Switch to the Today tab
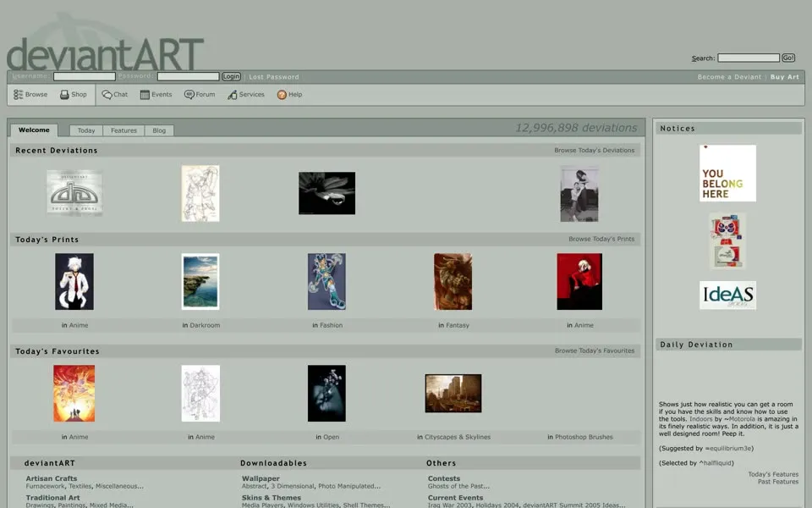The height and width of the screenshot is (508, 812). (x=86, y=130)
